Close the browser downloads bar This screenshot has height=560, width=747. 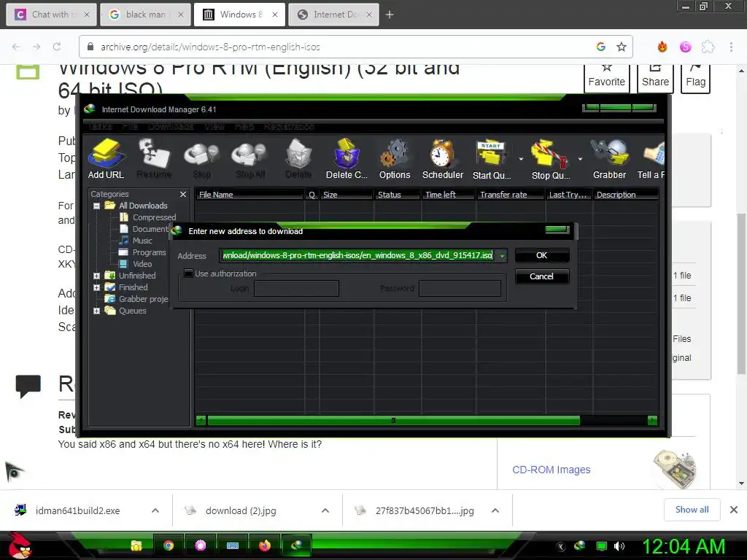(x=734, y=510)
